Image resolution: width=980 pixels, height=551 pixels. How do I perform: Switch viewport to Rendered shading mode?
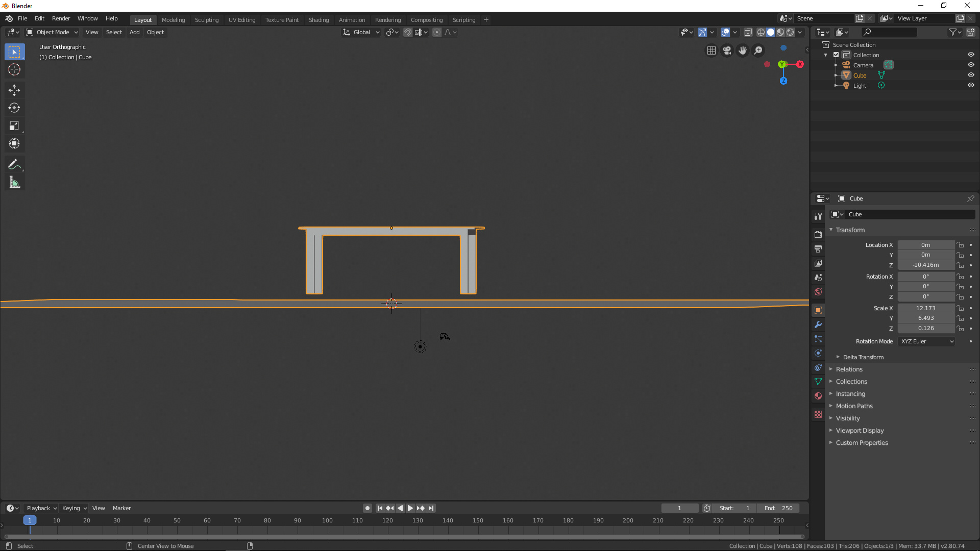(x=790, y=32)
